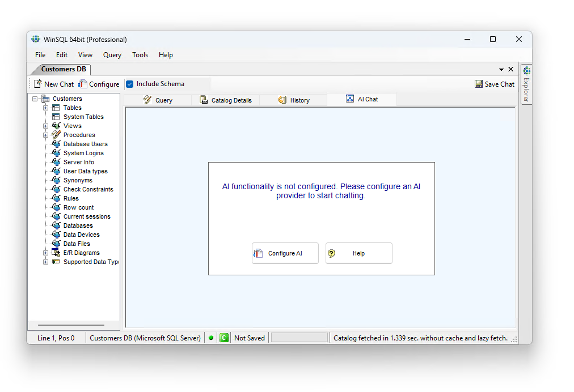Open the File menu

click(x=40, y=55)
